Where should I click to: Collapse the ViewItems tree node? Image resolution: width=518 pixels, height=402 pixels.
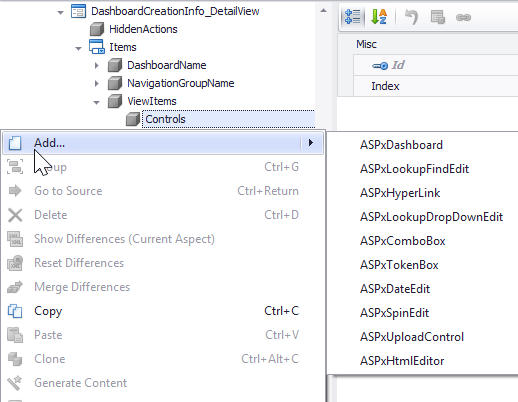[96, 103]
